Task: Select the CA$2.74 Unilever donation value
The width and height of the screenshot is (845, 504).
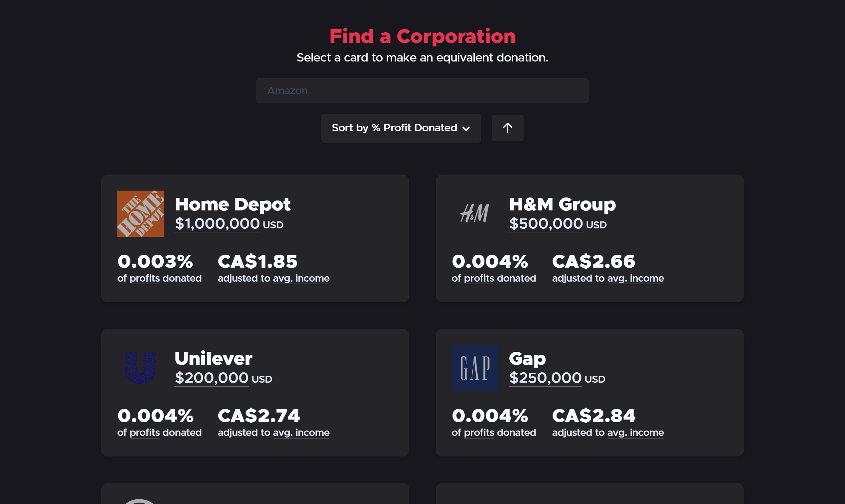Action: click(258, 415)
